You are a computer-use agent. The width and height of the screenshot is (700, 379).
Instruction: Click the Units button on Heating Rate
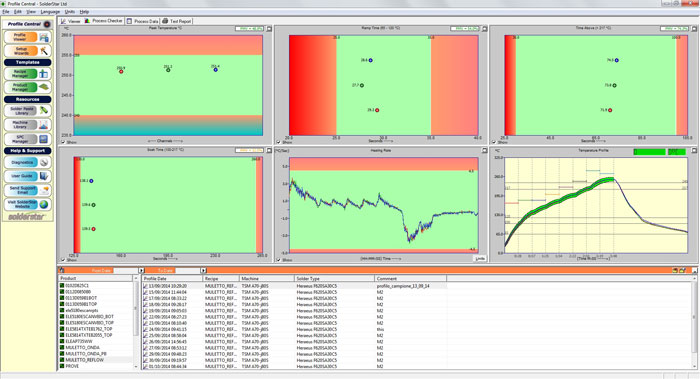480,259
